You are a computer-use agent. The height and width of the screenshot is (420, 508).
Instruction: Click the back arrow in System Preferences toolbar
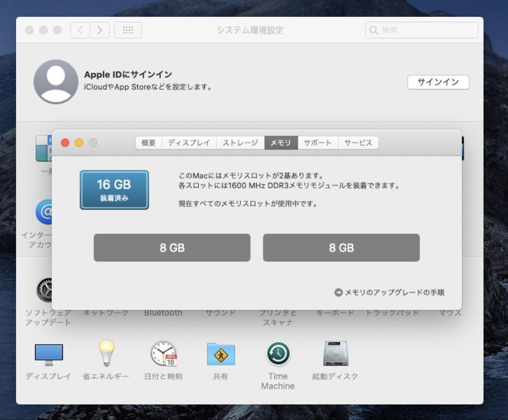coord(80,30)
